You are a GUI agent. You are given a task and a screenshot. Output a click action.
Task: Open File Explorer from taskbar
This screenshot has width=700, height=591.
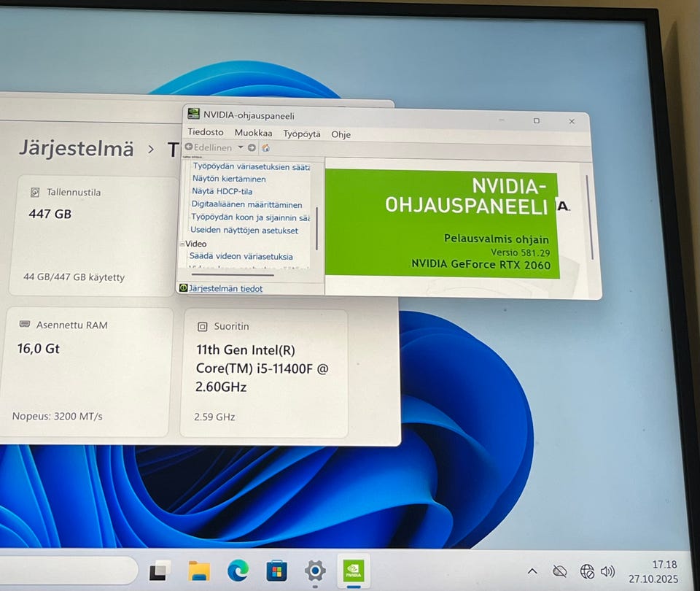click(199, 571)
